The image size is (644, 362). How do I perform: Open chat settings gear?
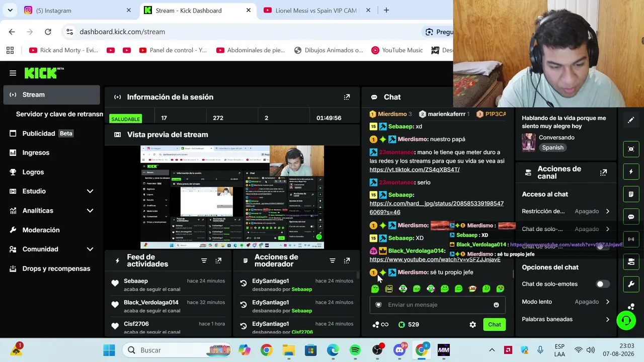click(x=472, y=325)
